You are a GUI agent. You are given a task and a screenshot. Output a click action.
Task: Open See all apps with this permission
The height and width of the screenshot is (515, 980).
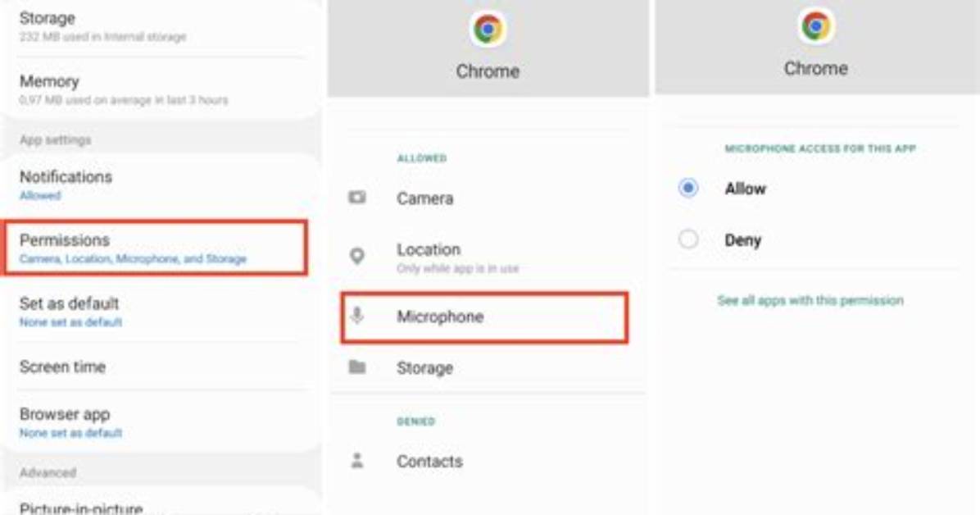(x=810, y=300)
